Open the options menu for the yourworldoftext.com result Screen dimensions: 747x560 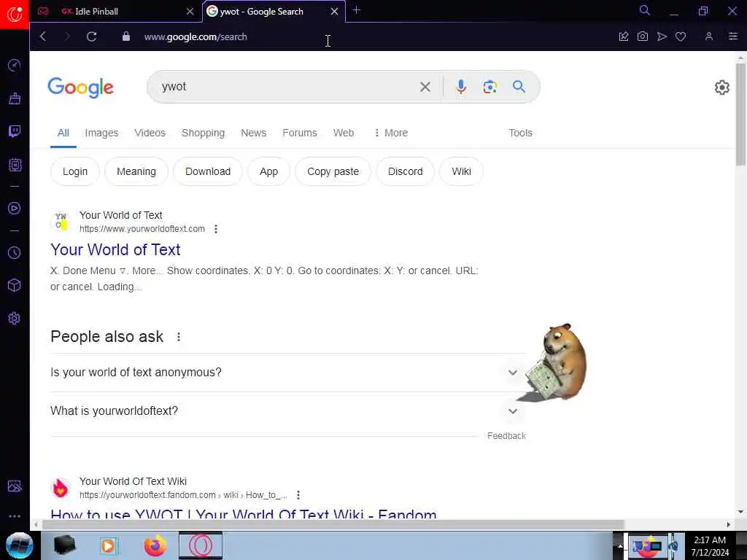(x=216, y=229)
